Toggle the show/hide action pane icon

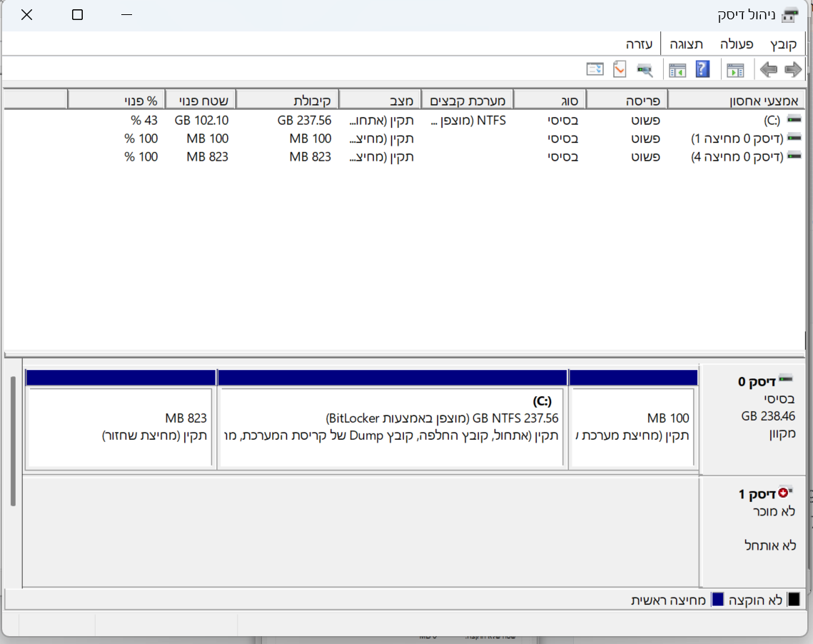click(677, 69)
